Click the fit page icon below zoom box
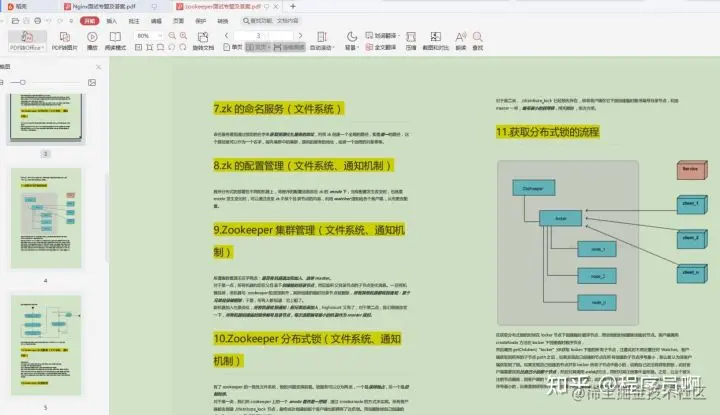This screenshot has height=415, width=720. point(149,47)
